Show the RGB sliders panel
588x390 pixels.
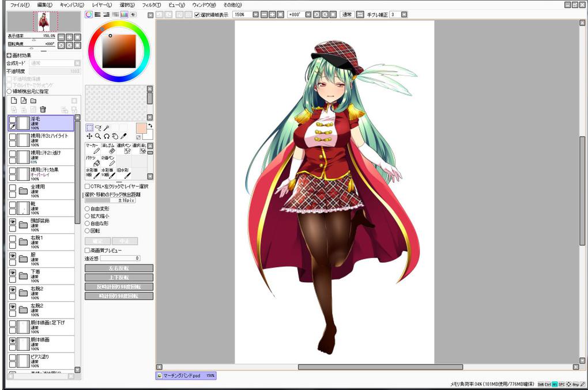coord(97,14)
